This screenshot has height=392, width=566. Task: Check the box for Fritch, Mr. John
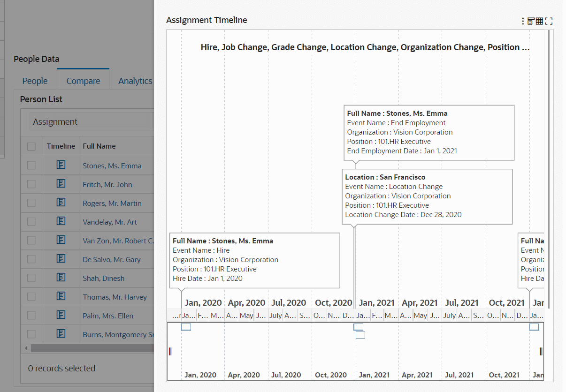[31, 184]
